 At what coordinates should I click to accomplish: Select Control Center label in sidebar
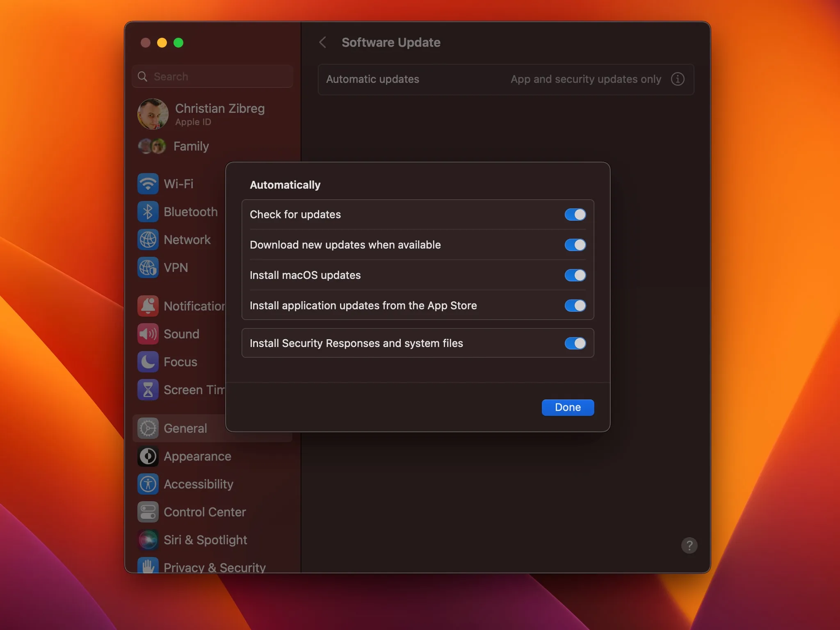coord(205,512)
